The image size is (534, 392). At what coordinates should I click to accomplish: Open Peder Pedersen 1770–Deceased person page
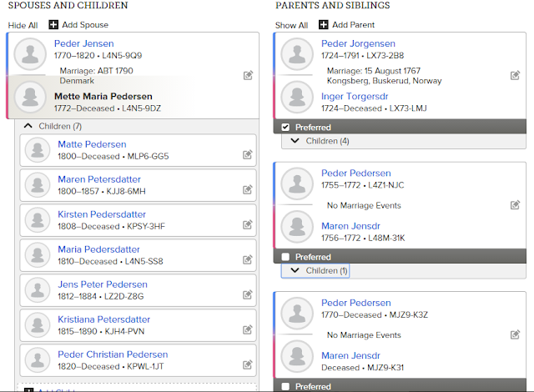356,303
